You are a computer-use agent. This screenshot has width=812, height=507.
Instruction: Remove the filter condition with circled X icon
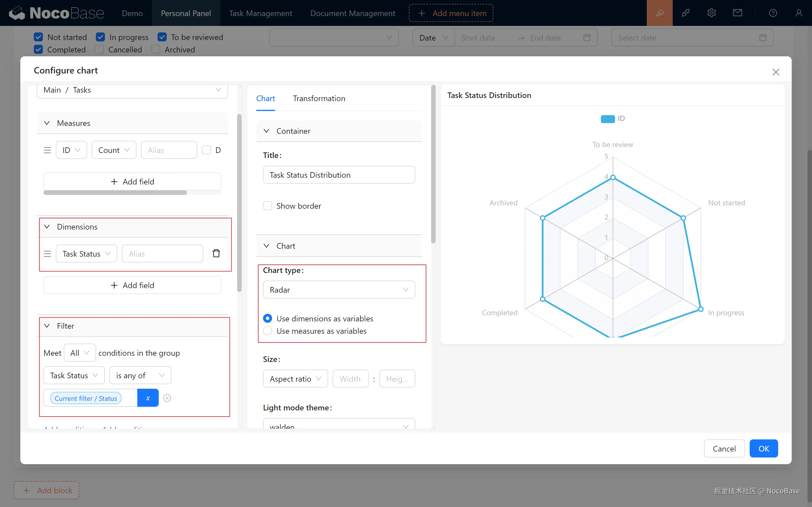point(167,398)
